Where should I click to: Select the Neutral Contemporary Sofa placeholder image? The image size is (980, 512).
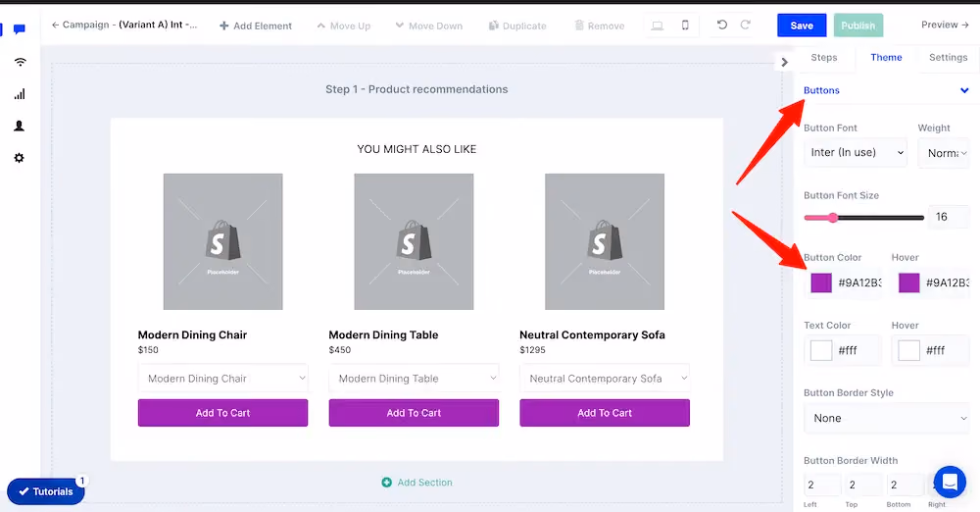coord(605,241)
